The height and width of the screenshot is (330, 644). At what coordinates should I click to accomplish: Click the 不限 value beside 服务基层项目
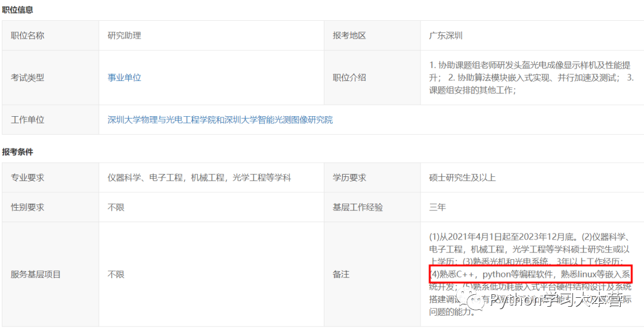click(x=116, y=274)
